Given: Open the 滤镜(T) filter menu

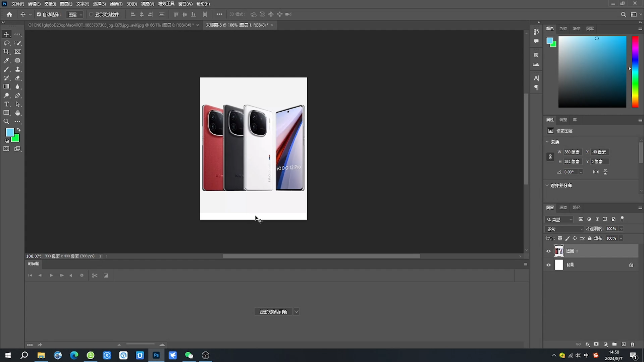Looking at the screenshot, I should pyautogui.click(x=116, y=4).
